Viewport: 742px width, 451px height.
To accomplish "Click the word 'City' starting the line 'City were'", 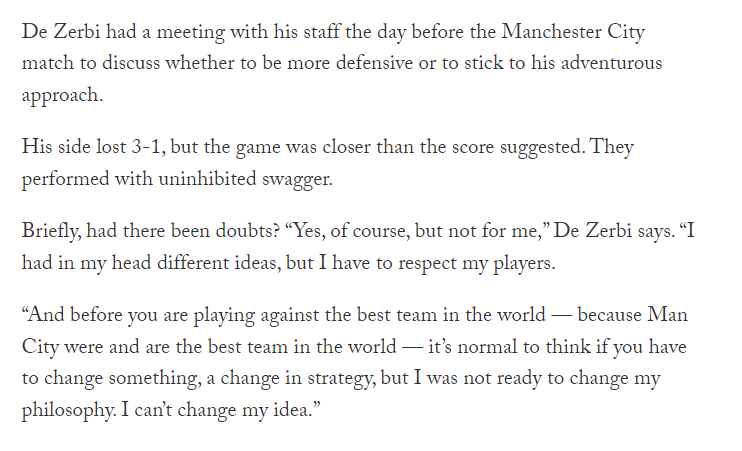I will coord(40,347).
